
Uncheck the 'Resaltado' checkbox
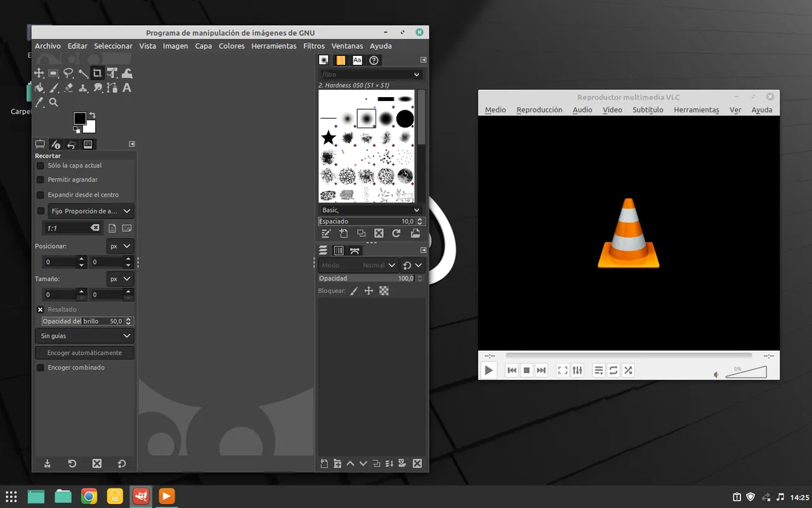pos(41,309)
